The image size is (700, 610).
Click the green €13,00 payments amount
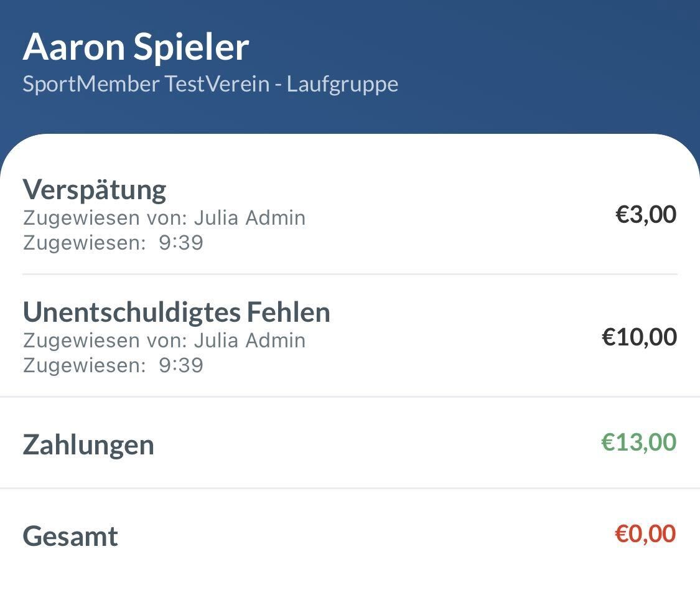pos(638,442)
